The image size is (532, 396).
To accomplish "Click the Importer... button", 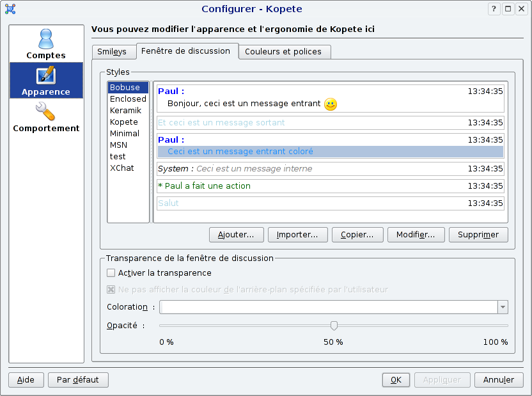I will pyautogui.click(x=297, y=235).
